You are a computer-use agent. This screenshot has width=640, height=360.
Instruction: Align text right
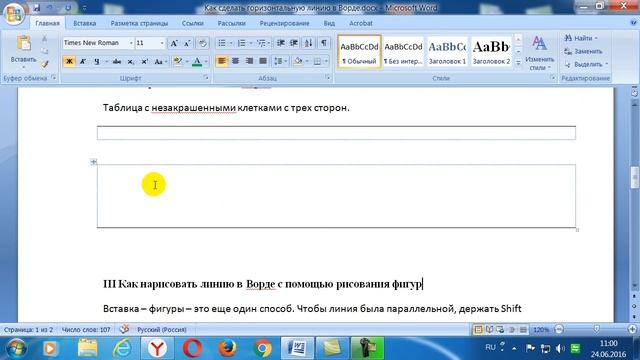[x=249, y=61]
